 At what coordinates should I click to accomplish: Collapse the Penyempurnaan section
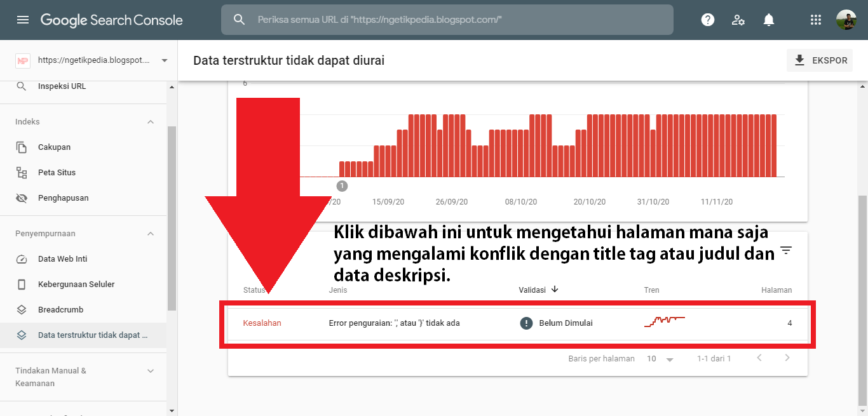click(x=151, y=234)
